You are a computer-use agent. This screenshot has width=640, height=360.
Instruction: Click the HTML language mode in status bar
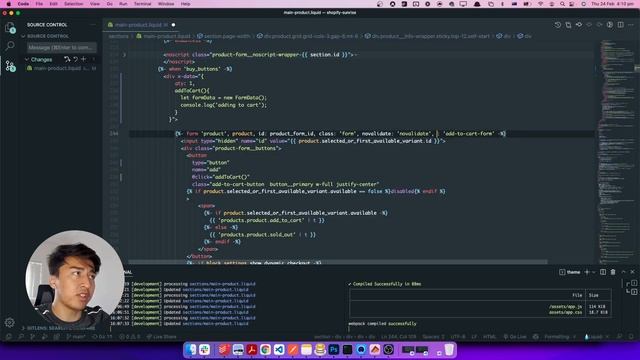click(x=489, y=337)
